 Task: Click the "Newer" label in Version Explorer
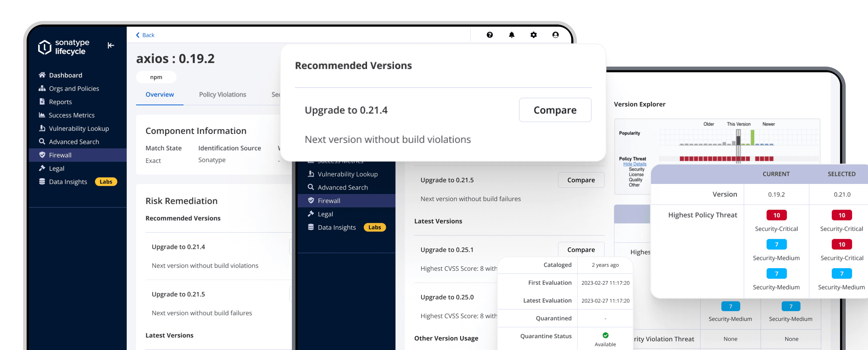point(769,124)
